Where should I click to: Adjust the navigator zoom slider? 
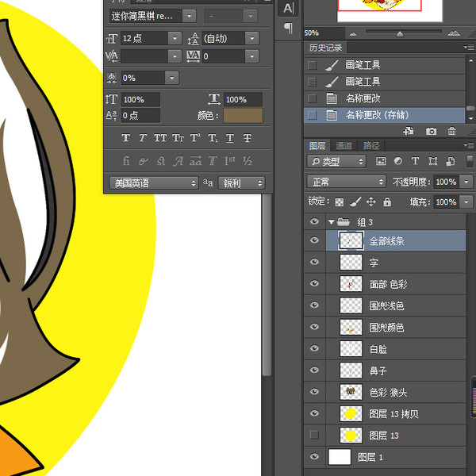[400, 34]
